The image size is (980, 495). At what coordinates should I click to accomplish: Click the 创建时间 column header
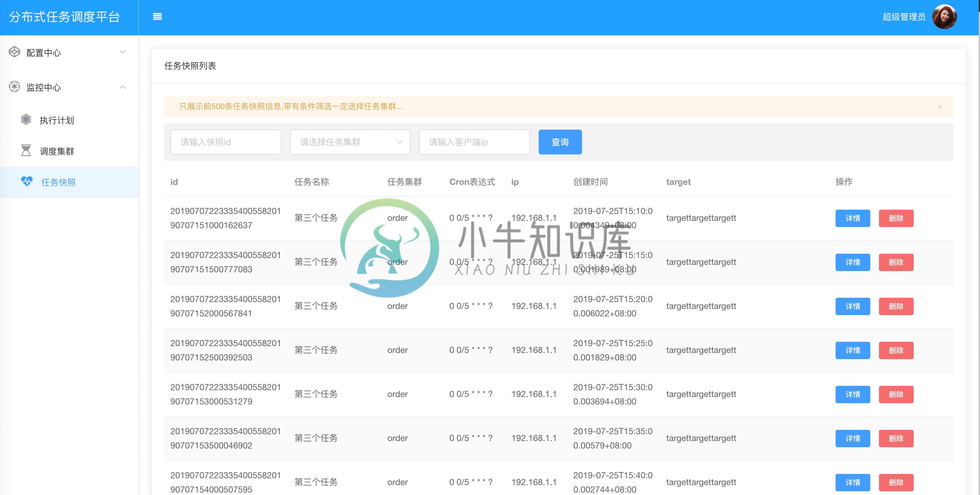(x=590, y=182)
